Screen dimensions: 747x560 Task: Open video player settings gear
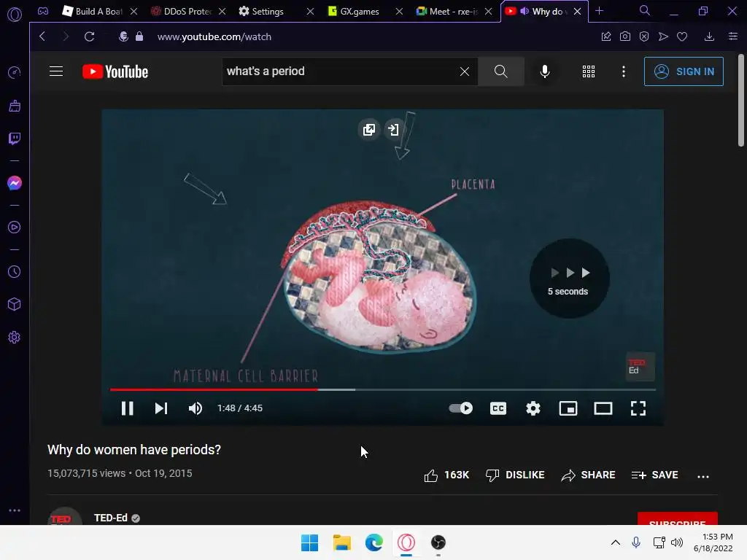[533, 408]
